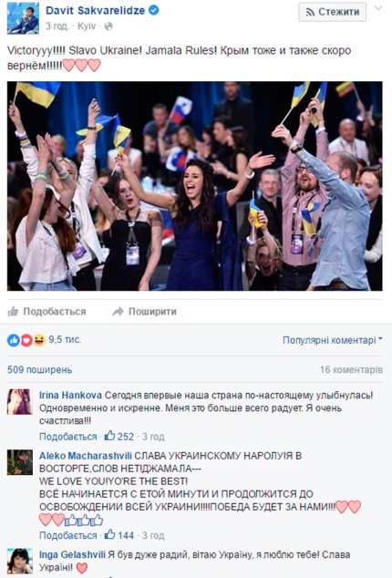This screenshot has height=578, width=392.
Task: Open the post options chevron menu
Action: [378, 8]
